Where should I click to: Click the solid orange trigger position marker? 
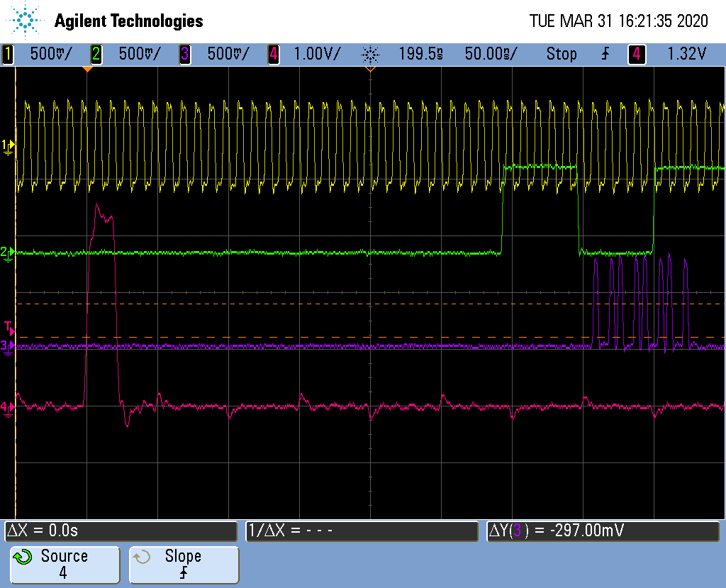pos(87,70)
